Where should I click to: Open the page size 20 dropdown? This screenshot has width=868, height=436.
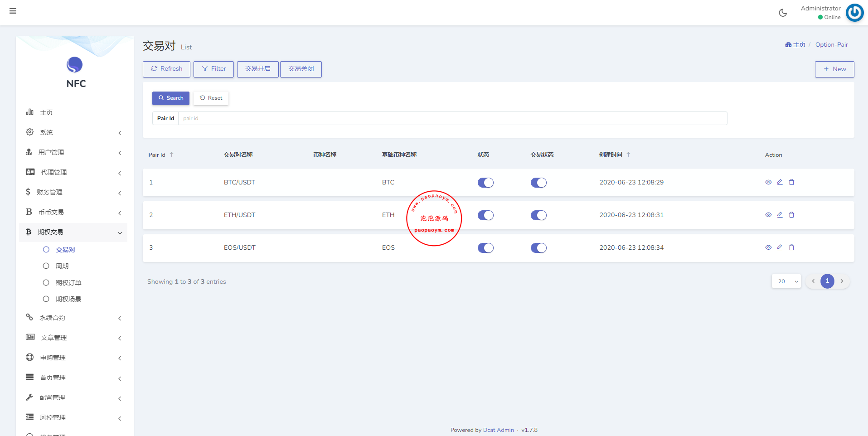[786, 281]
